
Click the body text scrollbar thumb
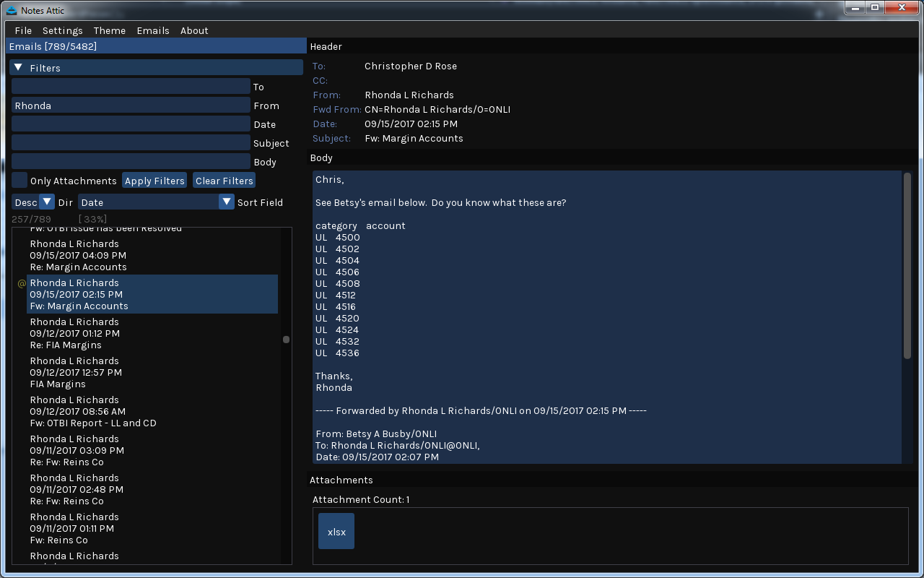click(x=907, y=265)
